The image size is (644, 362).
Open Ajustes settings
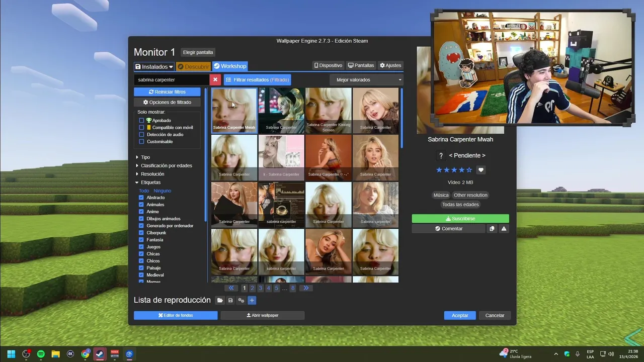click(390, 65)
